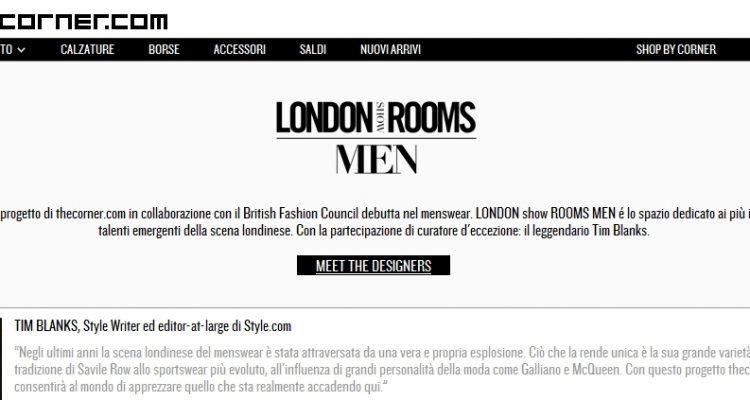
Task: Click the TIM BLANKS name heading
Action: point(46,326)
